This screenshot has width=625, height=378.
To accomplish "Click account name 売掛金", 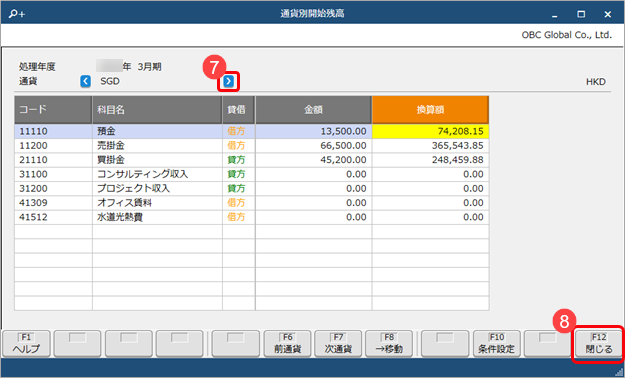I will click(111, 146).
